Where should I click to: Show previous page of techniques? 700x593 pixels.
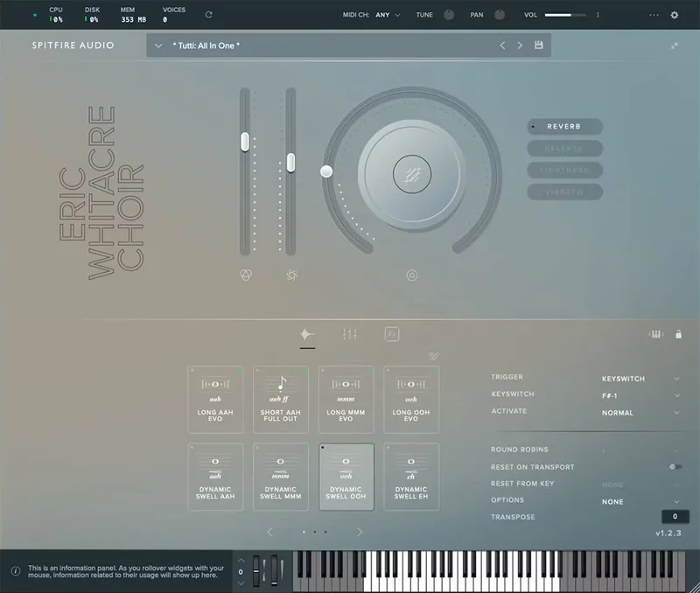click(x=269, y=532)
